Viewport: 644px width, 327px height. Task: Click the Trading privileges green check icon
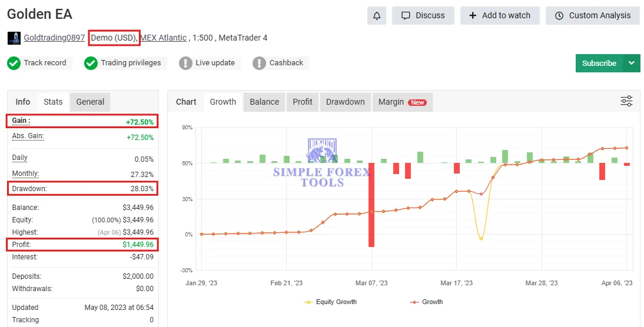[x=91, y=63]
